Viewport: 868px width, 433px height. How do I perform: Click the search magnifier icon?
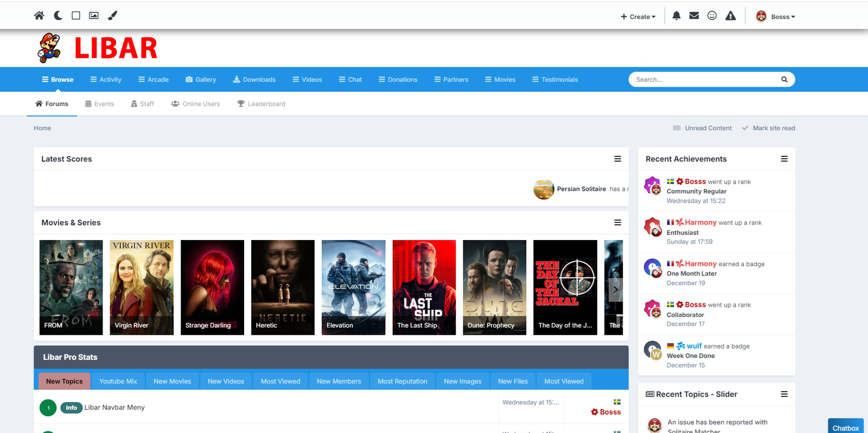coord(784,80)
